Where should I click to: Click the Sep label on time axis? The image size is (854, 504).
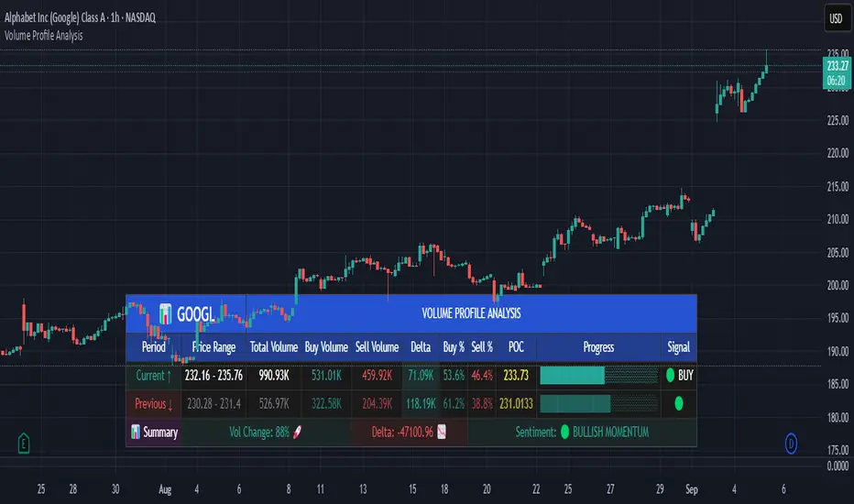tap(692, 489)
